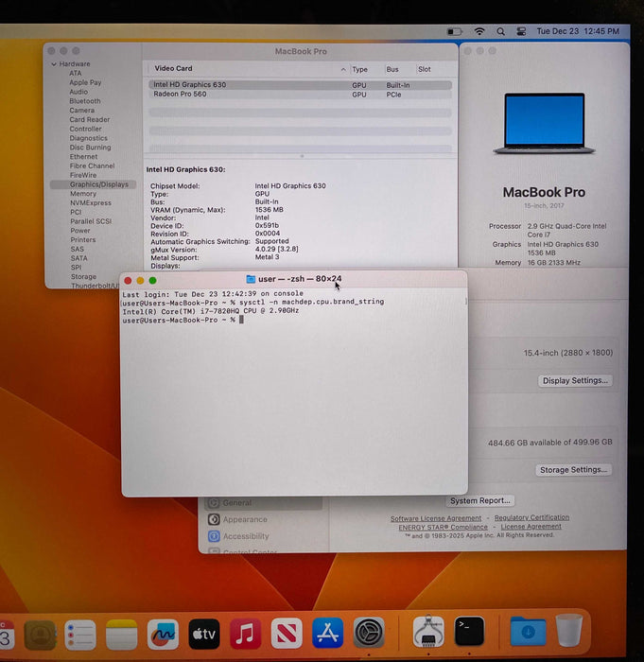Open System Settings gear icon in Dock
Screen dimensions: 644x662
(x=369, y=633)
